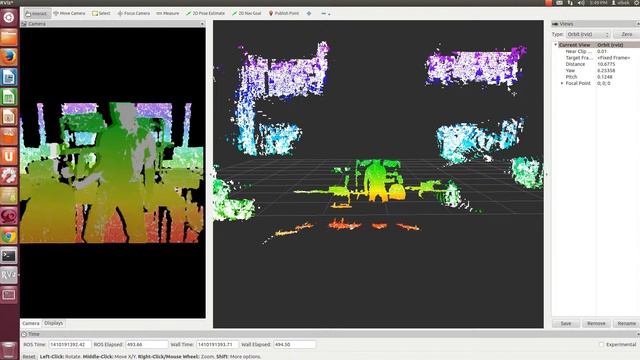Select the 2D Pose Estimate tool

click(205, 13)
